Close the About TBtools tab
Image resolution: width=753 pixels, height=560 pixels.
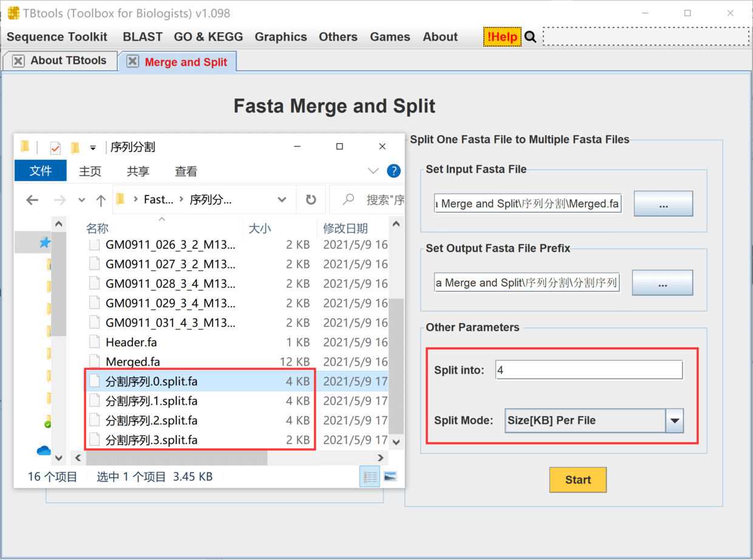(19, 61)
